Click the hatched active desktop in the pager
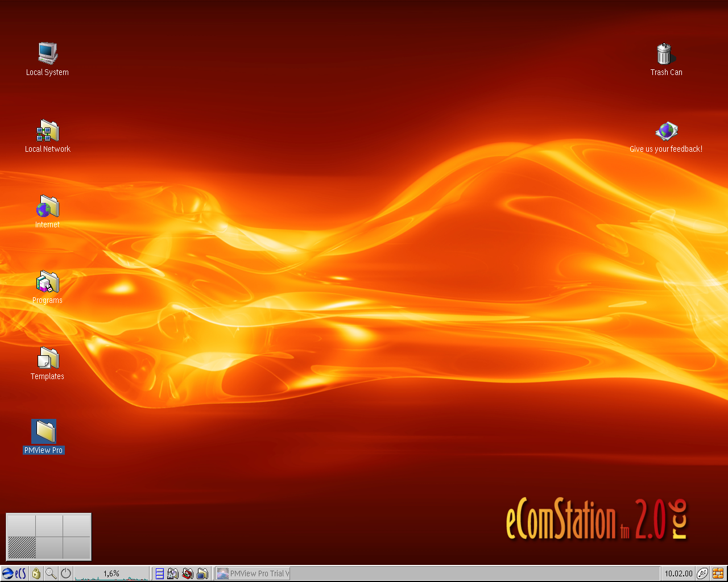 click(x=22, y=547)
